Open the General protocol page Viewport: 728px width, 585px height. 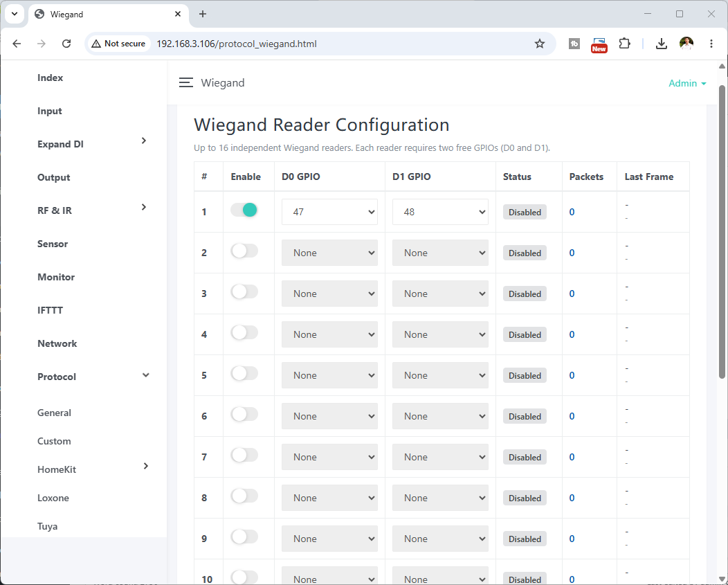(x=54, y=413)
